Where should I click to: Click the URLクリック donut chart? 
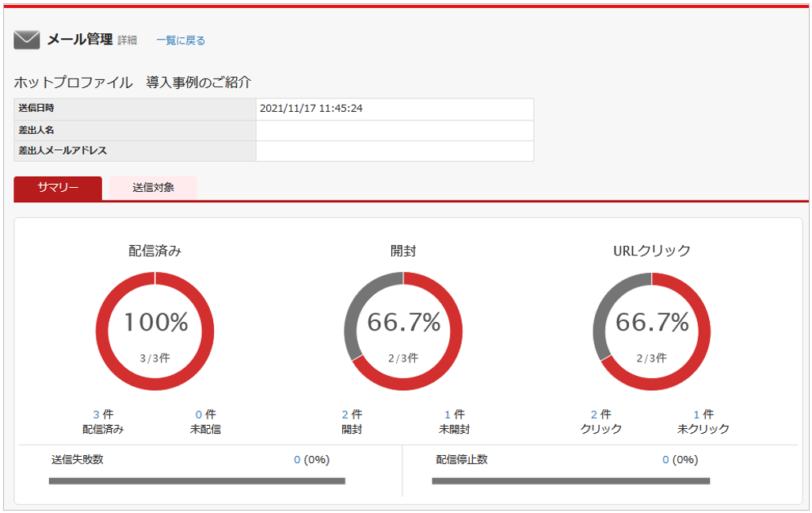651,331
